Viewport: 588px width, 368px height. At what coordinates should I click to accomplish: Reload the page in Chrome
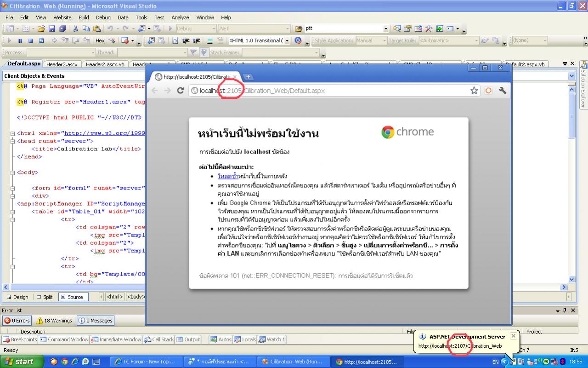click(x=181, y=91)
